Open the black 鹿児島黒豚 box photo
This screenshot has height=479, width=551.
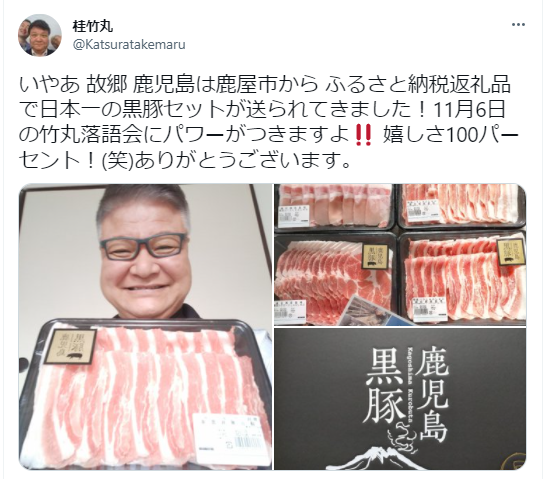point(400,399)
